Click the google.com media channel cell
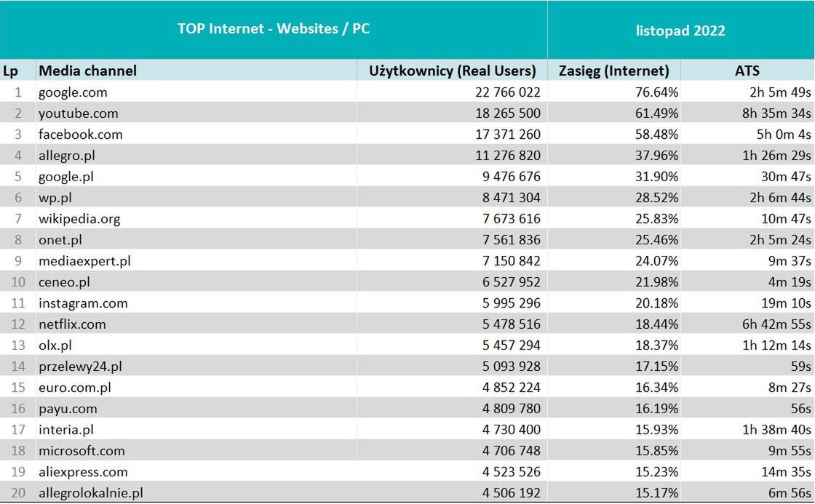This screenshot has width=815, height=504. [73, 92]
